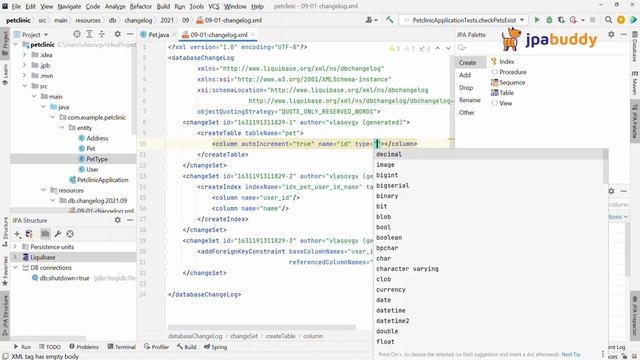
Task: Add new item in JPA Structure
Action: (17, 234)
